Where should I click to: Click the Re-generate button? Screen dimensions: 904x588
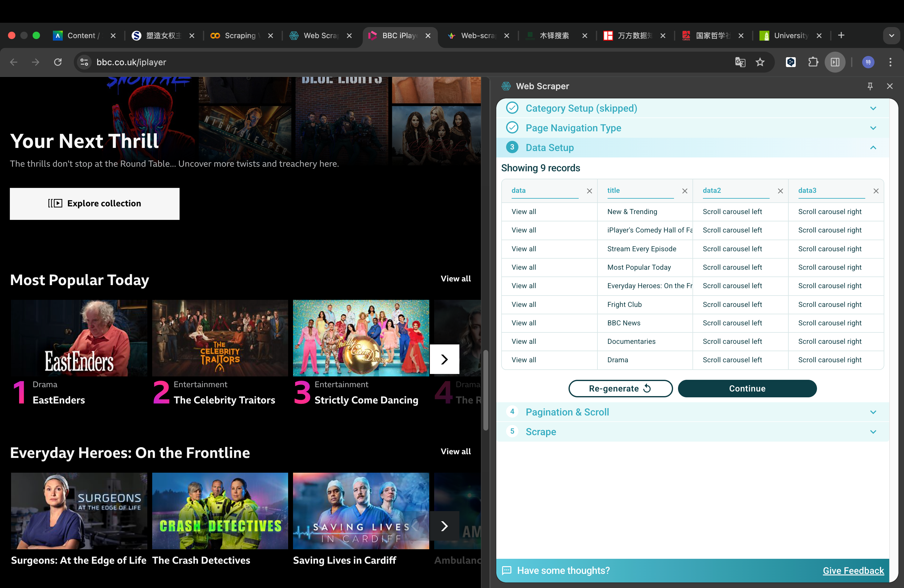pyautogui.click(x=620, y=389)
